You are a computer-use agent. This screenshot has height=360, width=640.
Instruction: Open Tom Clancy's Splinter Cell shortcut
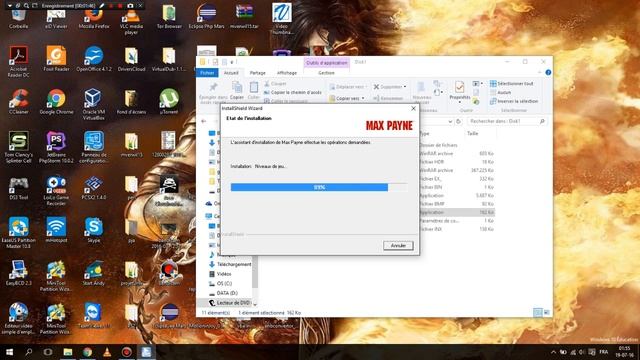point(18,147)
